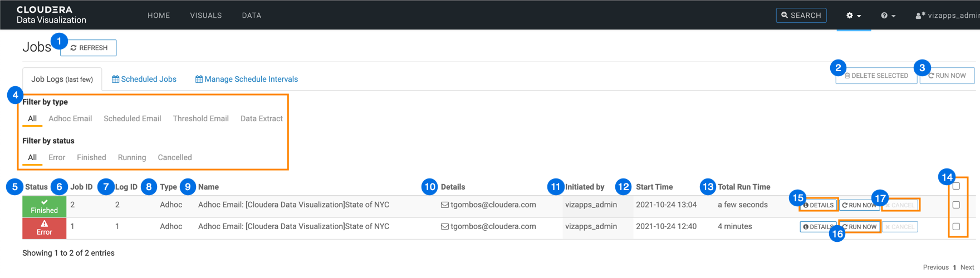
Task: Filter job status by Running
Action: point(131,157)
